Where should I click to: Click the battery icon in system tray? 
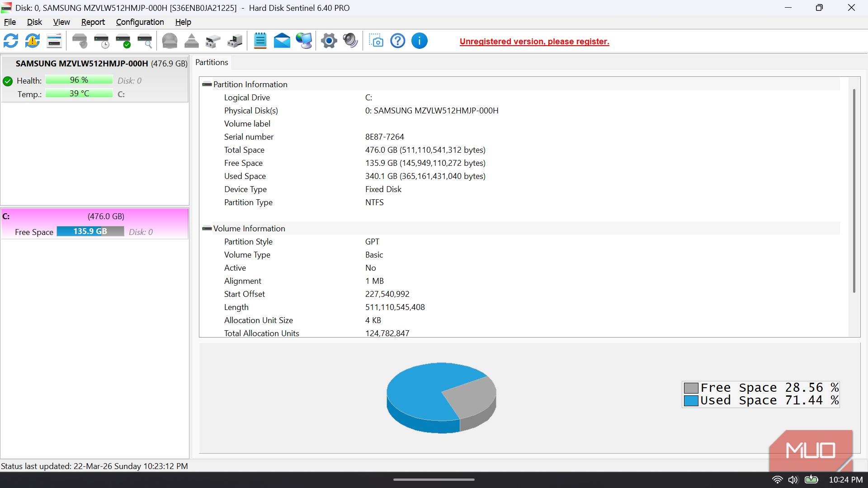811,479
